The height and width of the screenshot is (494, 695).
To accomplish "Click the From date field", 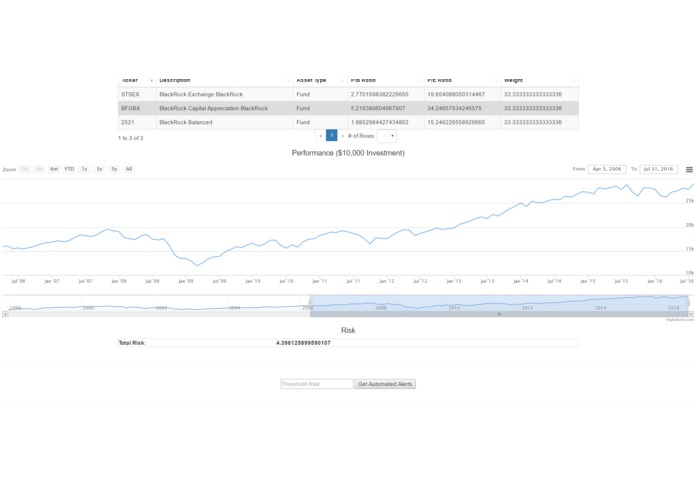I will click(607, 169).
